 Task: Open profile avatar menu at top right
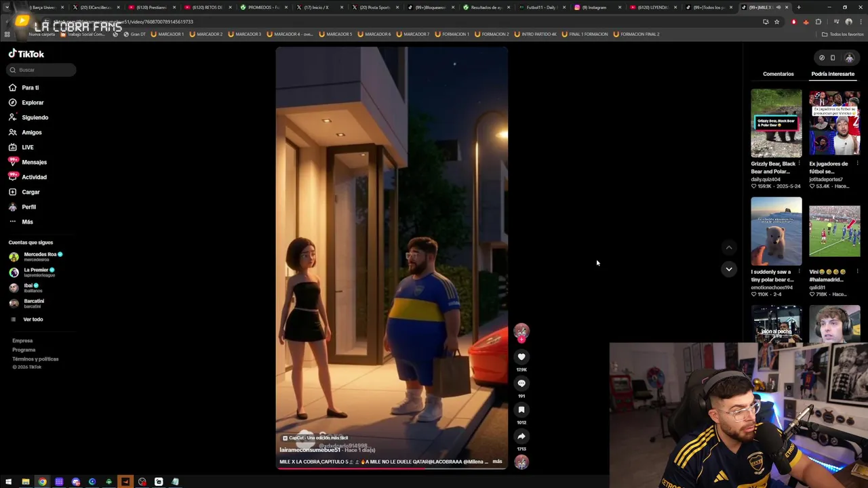[x=849, y=58]
